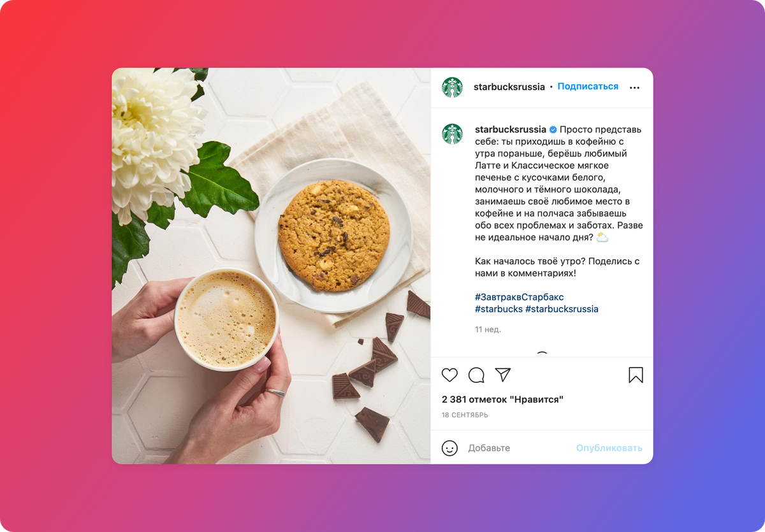Open starbucksrussia username in header
The height and width of the screenshot is (532, 765).
pos(509,87)
